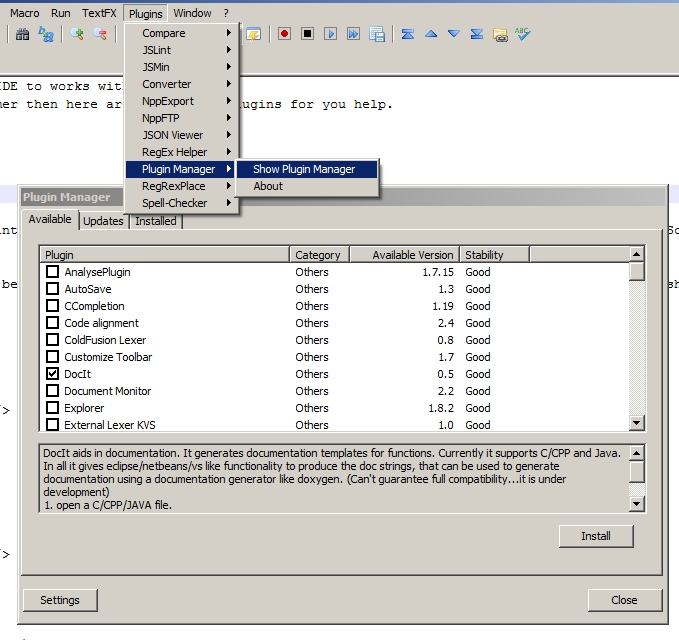Click the lightning window toolbar icon
Image resolution: width=679 pixels, height=640 pixels.
coord(253,34)
